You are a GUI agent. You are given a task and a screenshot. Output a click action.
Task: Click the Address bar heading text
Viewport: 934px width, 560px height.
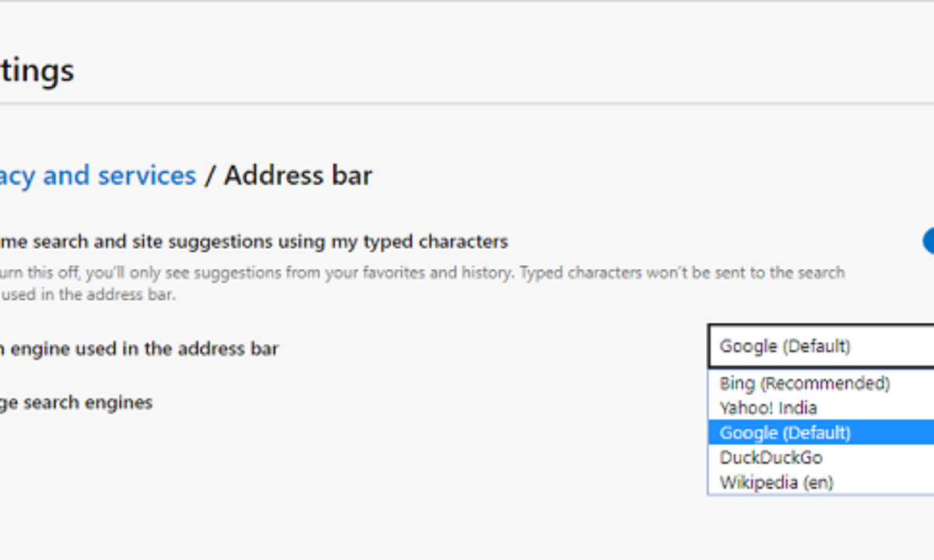click(x=298, y=176)
